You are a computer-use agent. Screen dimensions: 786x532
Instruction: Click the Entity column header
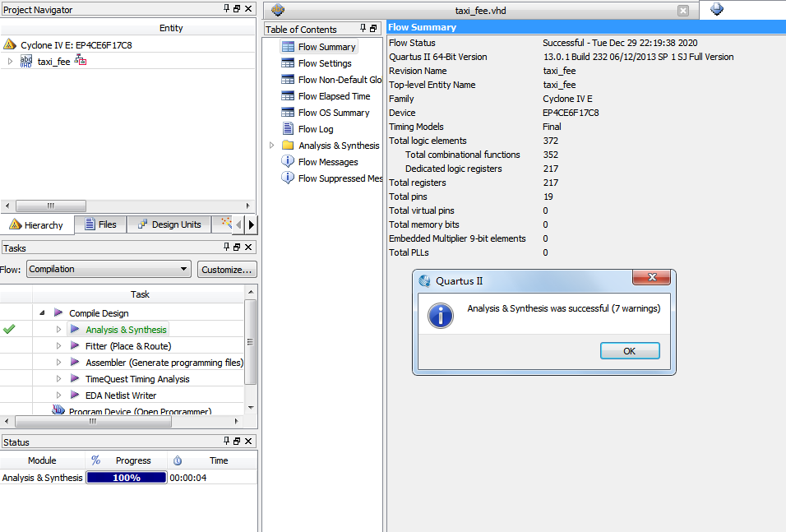coord(171,28)
